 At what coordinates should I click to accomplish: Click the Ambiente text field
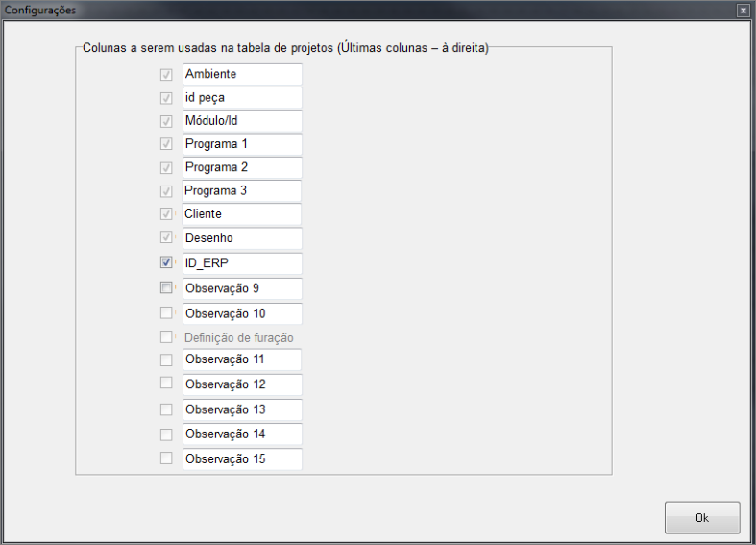tap(242, 74)
